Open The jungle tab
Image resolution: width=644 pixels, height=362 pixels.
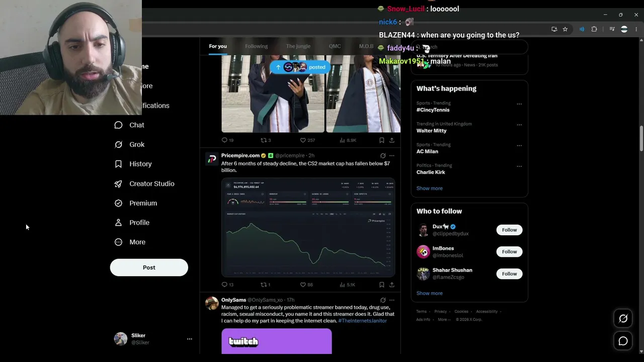click(298, 46)
